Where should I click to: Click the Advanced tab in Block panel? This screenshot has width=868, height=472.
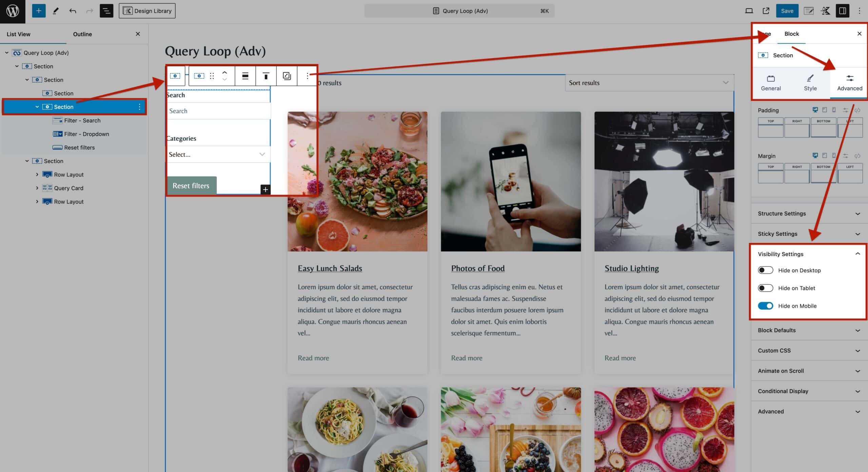[849, 81]
